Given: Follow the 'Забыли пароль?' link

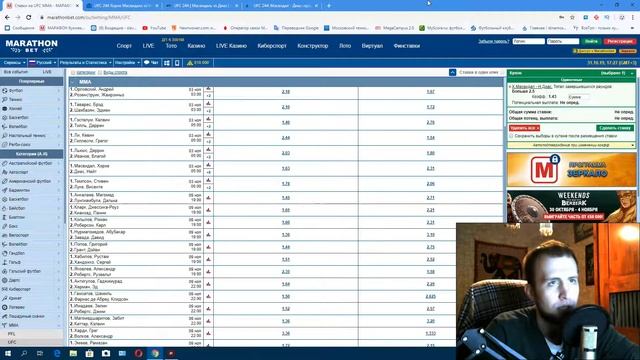Looking at the screenshot, I should pyautogui.click(x=494, y=41).
